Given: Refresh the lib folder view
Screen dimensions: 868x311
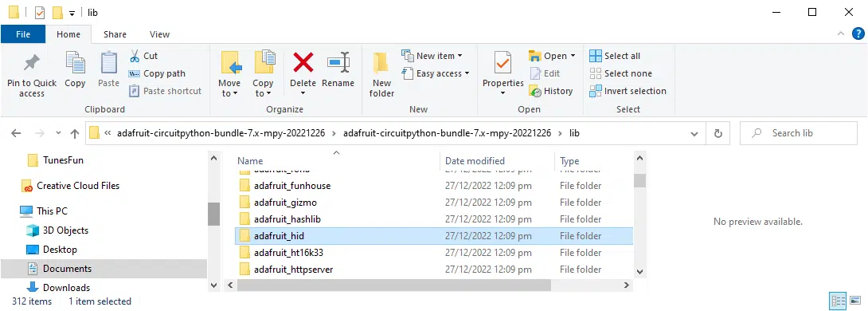Looking at the screenshot, I should point(718,134).
